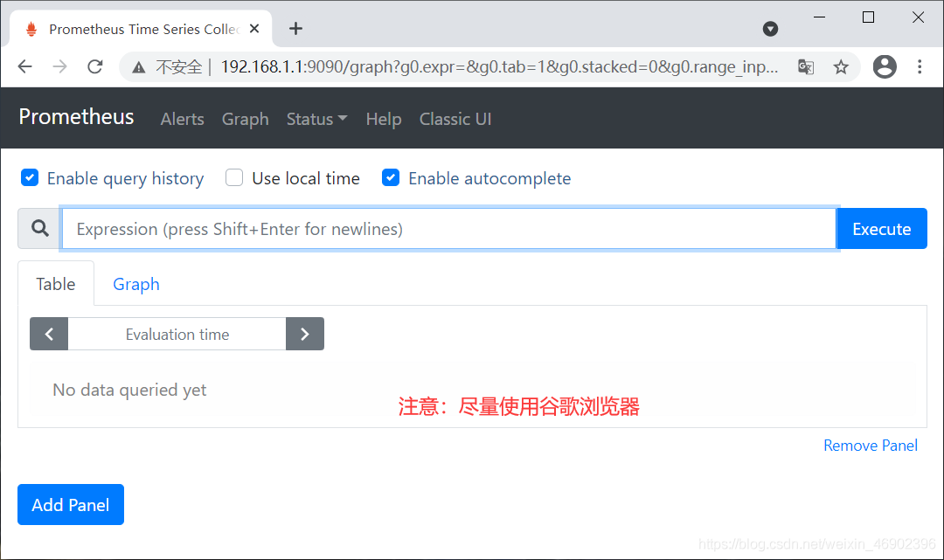Click the browser address bar URL
This screenshot has width=944, height=560.
pyautogui.click(x=499, y=66)
